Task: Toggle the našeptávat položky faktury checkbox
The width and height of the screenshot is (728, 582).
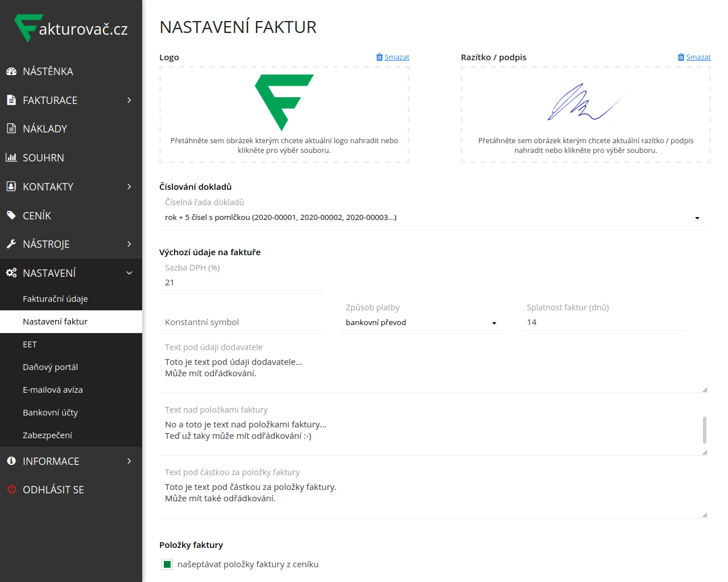Action: [x=167, y=564]
